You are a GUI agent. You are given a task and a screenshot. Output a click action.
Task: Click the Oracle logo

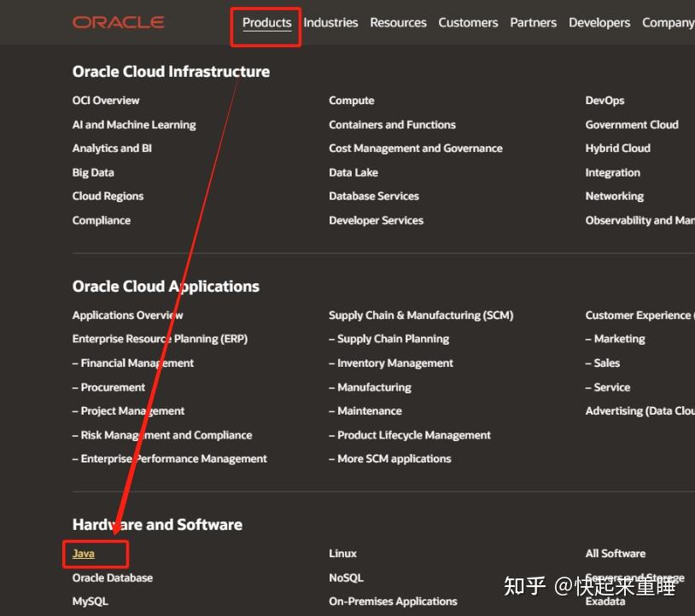click(x=118, y=22)
